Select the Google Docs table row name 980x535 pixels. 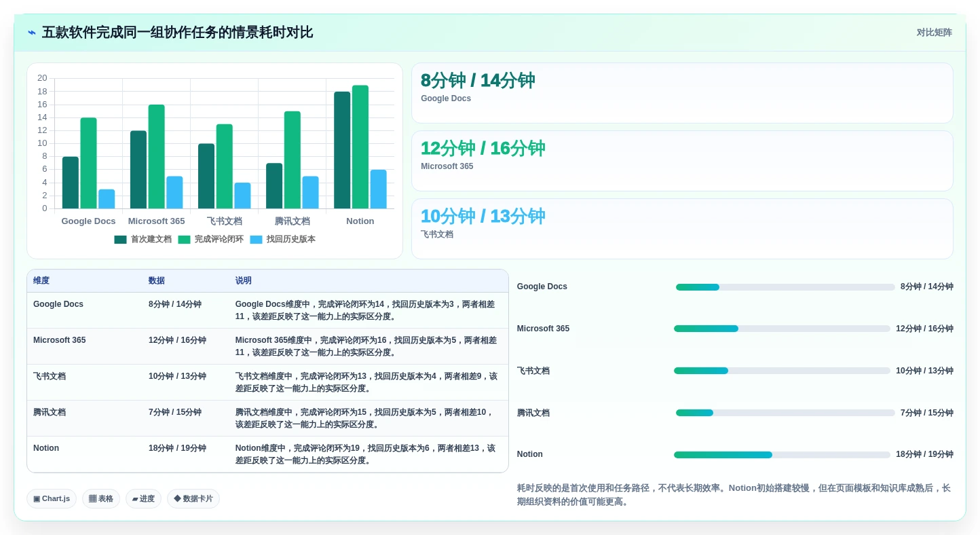coord(58,304)
